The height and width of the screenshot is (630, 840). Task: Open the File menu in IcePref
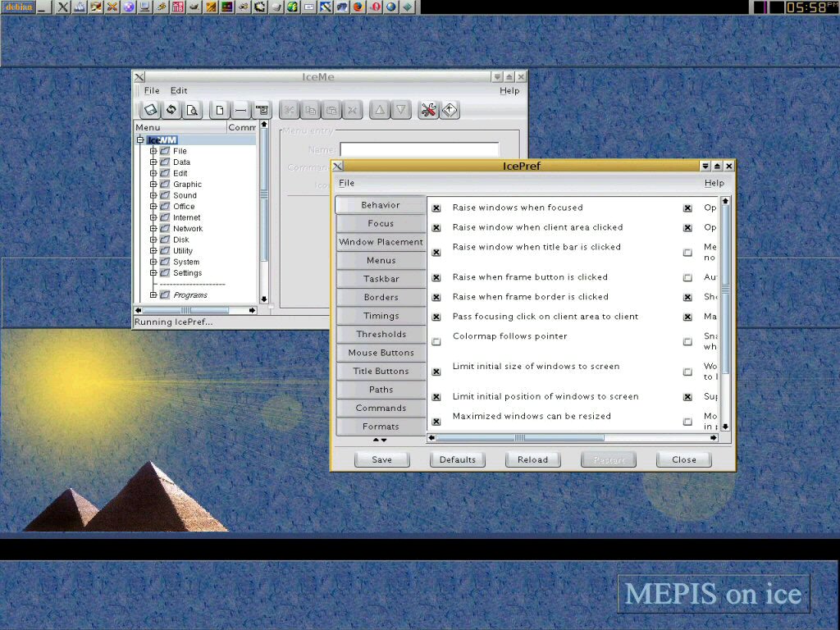pos(347,183)
